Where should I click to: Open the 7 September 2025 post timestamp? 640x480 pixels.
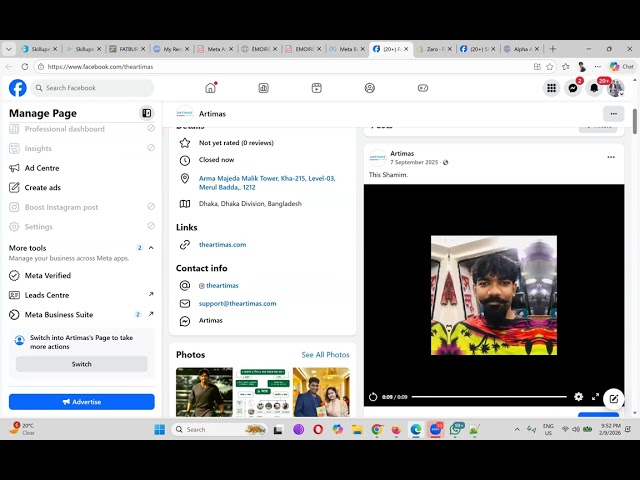click(x=414, y=162)
